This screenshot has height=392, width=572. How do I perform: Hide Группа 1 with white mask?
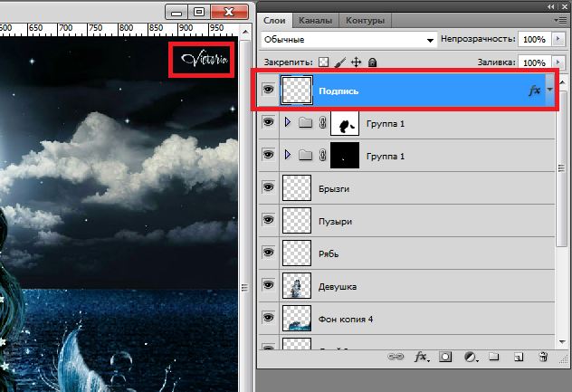269,122
